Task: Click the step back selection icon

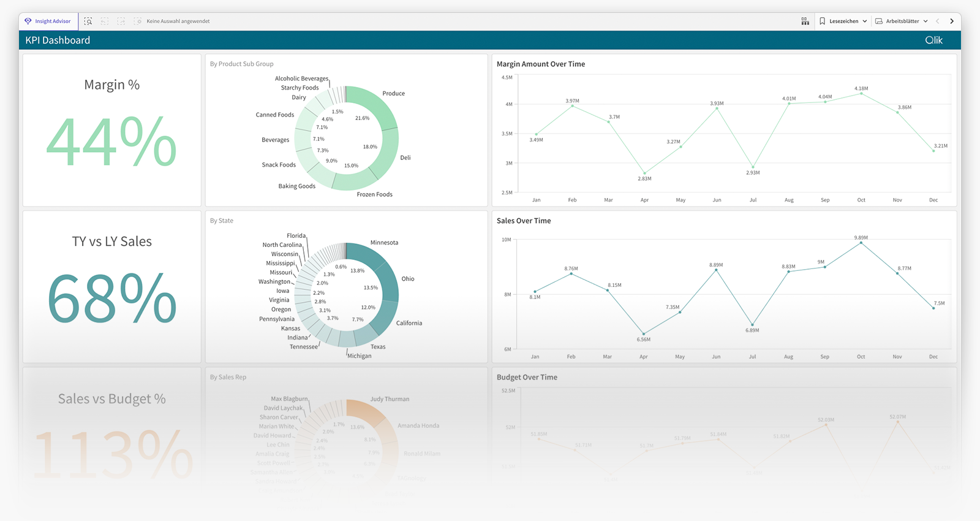Action: tap(105, 21)
